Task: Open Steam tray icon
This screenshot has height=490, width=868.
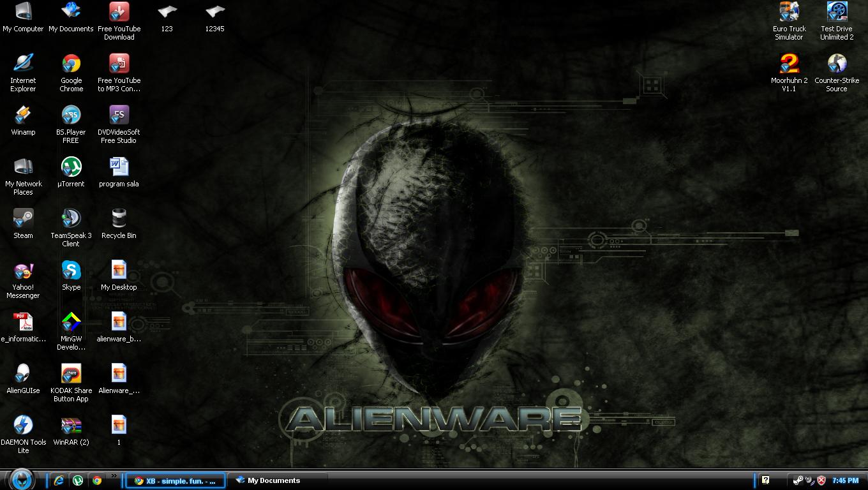Action: [x=798, y=480]
